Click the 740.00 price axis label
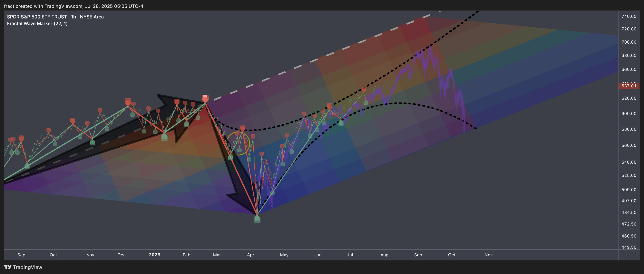This screenshot has height=274, width=644. pyautogui.click(x=629, y=16)
